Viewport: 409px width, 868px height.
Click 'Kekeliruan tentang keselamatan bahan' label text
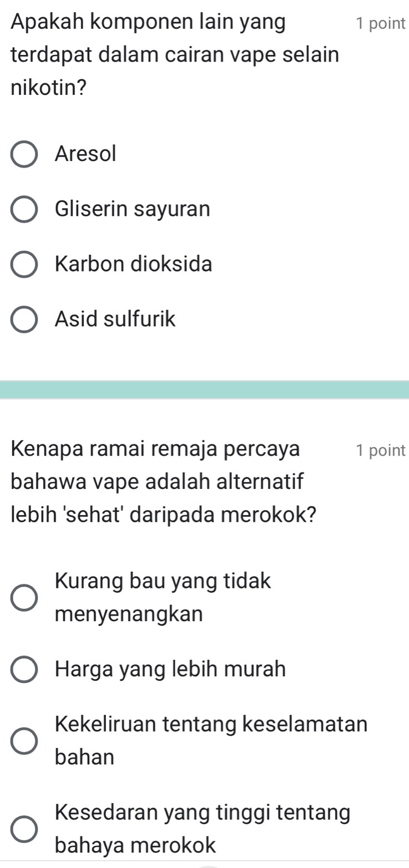(211, 725)
